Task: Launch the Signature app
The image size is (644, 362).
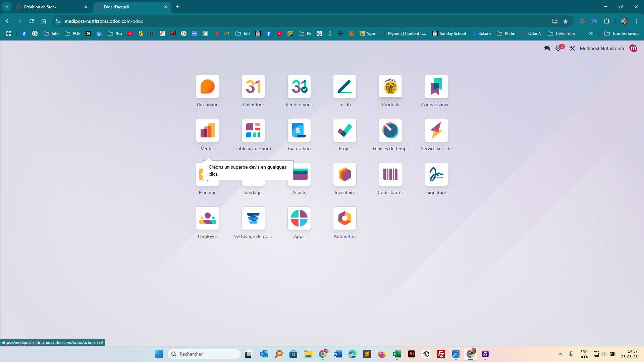Action: pos(436,174)
